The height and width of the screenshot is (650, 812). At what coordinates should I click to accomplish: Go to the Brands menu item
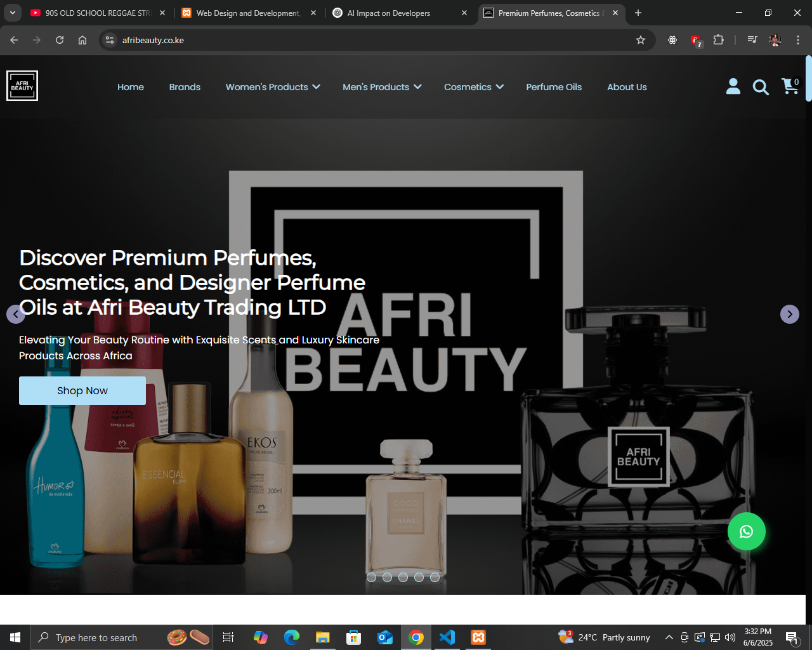(185, 87)
